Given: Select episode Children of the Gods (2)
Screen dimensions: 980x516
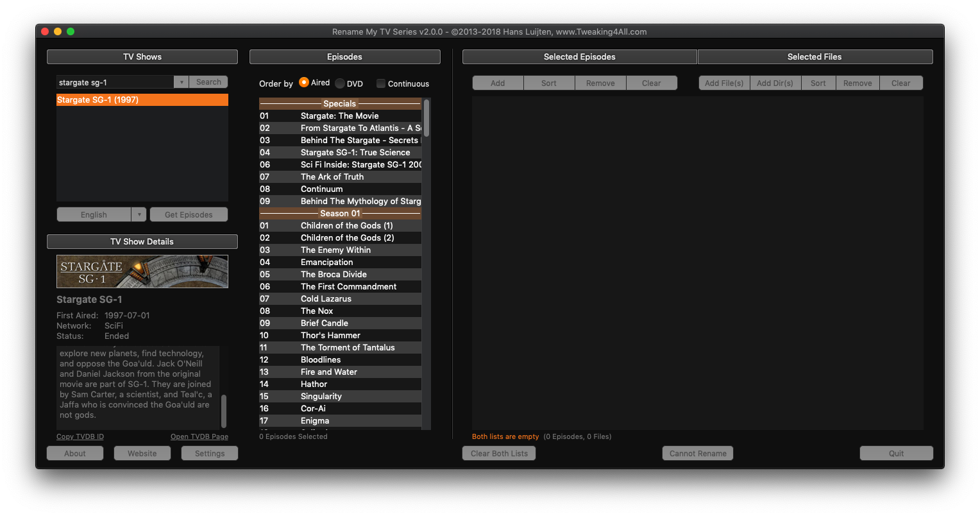Looking at the screenshot, I should [x=340, y=237].
